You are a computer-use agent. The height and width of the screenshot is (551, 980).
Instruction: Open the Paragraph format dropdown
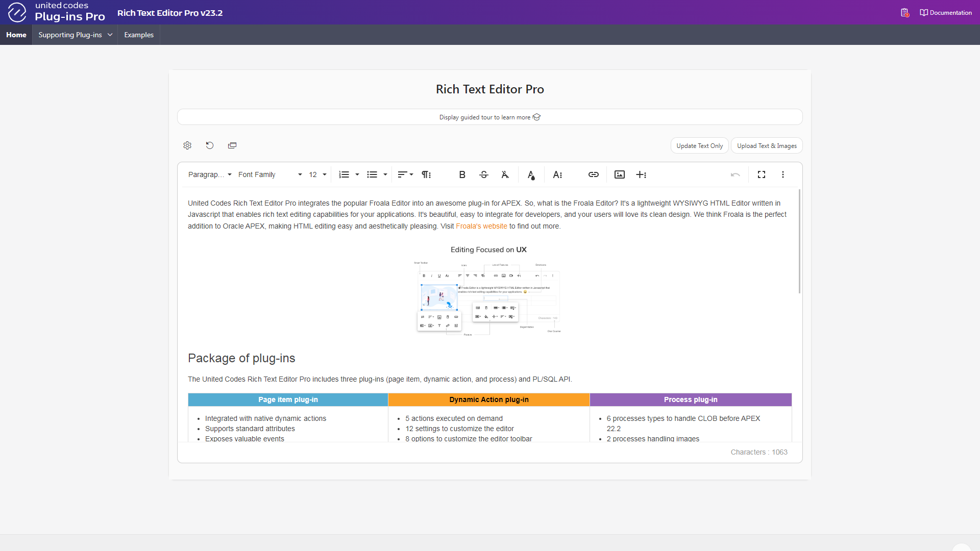pyautogui.click(x=210, y=174)
